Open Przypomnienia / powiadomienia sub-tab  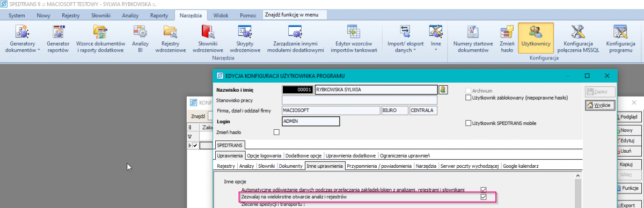pos(380,166)
